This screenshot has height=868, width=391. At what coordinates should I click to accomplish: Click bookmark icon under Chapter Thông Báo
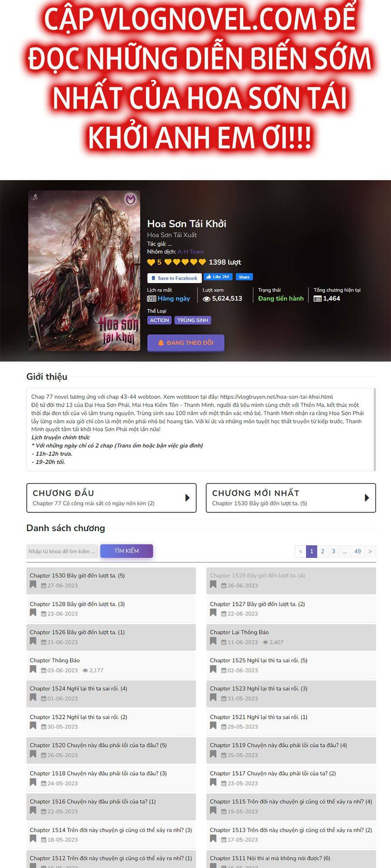pyautogui.click(x=33, y=669)
